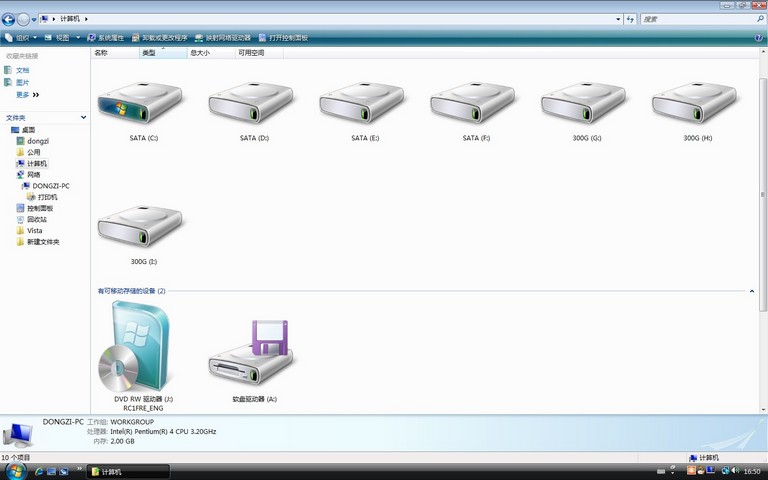
Task: Collapse the 有可移动存储的设备 group
Action: point(751,291)
